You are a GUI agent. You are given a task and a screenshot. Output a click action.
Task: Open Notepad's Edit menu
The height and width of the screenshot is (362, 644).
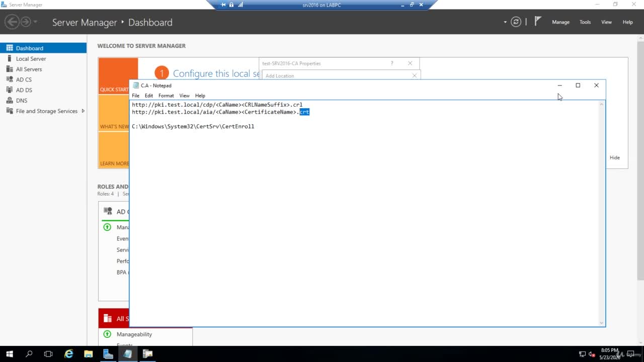[x=149, y=96]
